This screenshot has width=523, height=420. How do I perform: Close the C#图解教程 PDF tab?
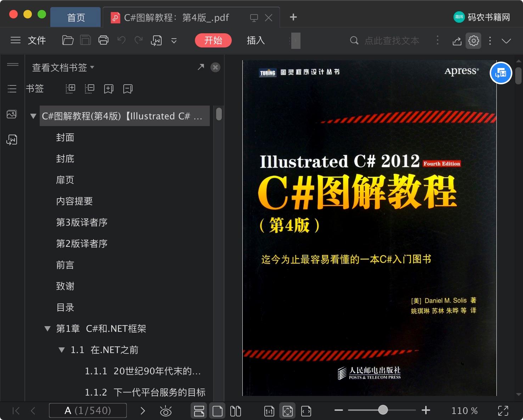pos(269,18)
